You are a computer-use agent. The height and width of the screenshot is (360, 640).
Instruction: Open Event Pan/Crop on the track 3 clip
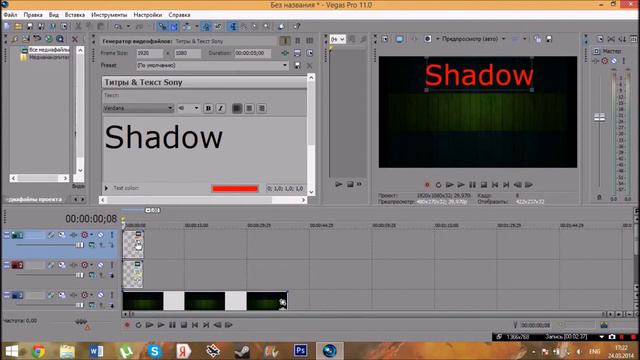[x=282, y=302]
